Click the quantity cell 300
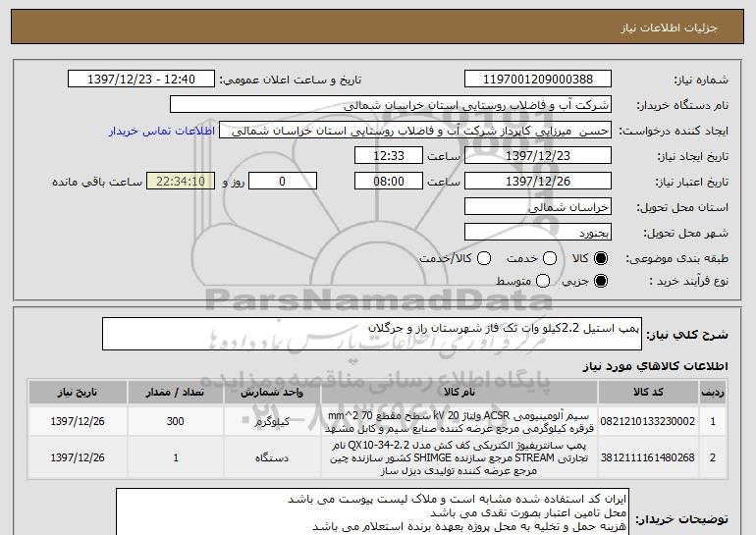756x535 pixels. click(176, 421)
